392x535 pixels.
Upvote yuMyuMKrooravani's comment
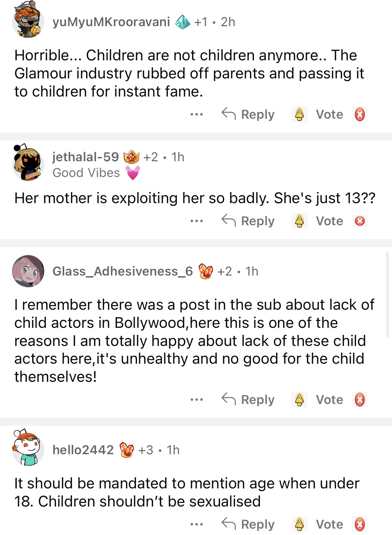(x=299, y=114)
